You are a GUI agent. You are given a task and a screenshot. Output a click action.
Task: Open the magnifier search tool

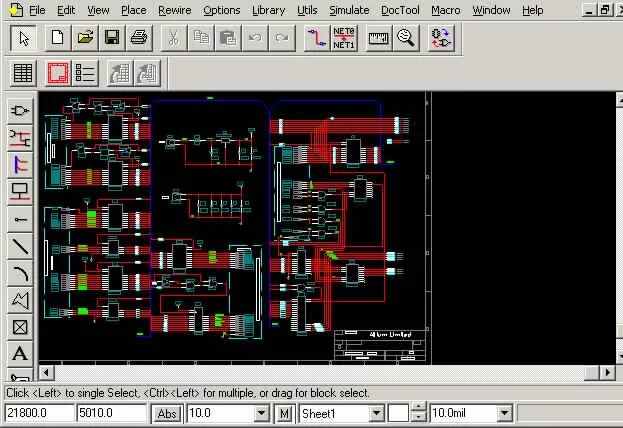[x=406, y=38]
